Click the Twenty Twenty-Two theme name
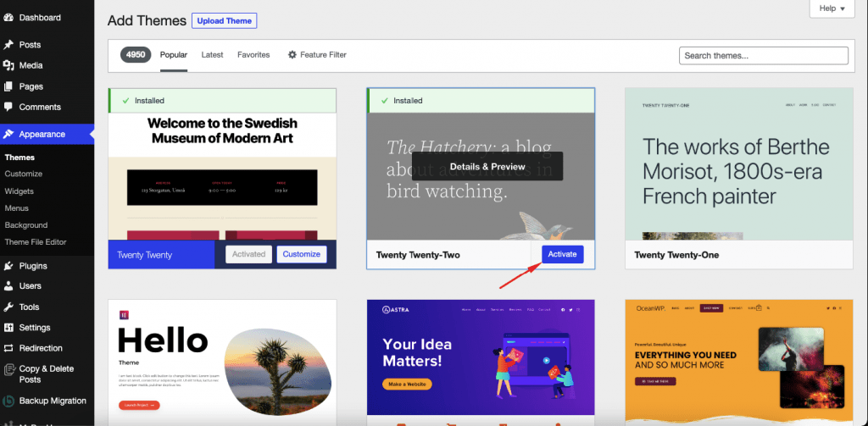 coord(418,255)
